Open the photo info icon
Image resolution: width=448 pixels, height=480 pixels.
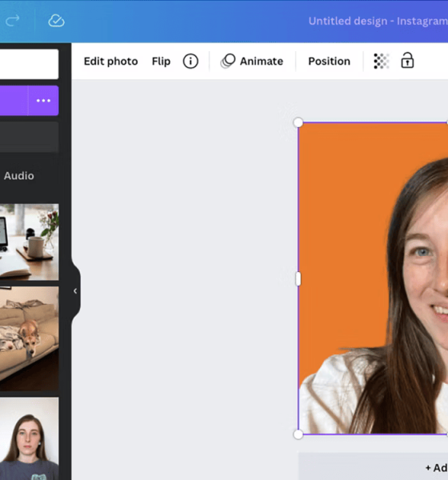click(x=190, y=62)
